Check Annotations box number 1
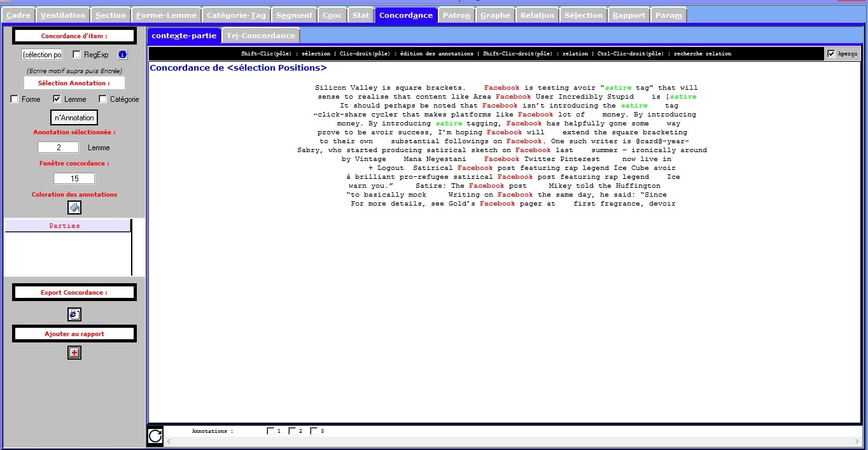868x450 pixels. (x=271, y=432)
